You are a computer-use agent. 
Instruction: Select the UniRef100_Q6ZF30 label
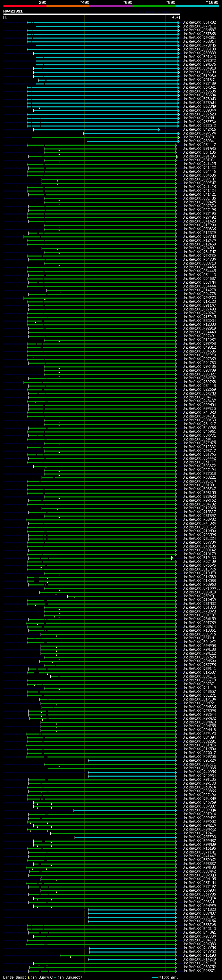(x=199, y=122)
